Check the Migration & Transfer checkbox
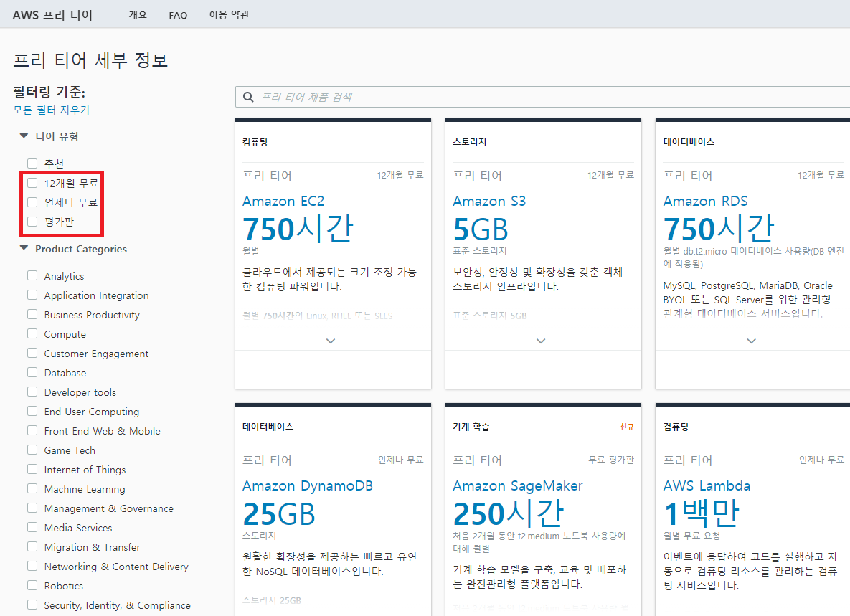Image resolution: width=850 pixels, height=616 pixels. coord(32,546)
